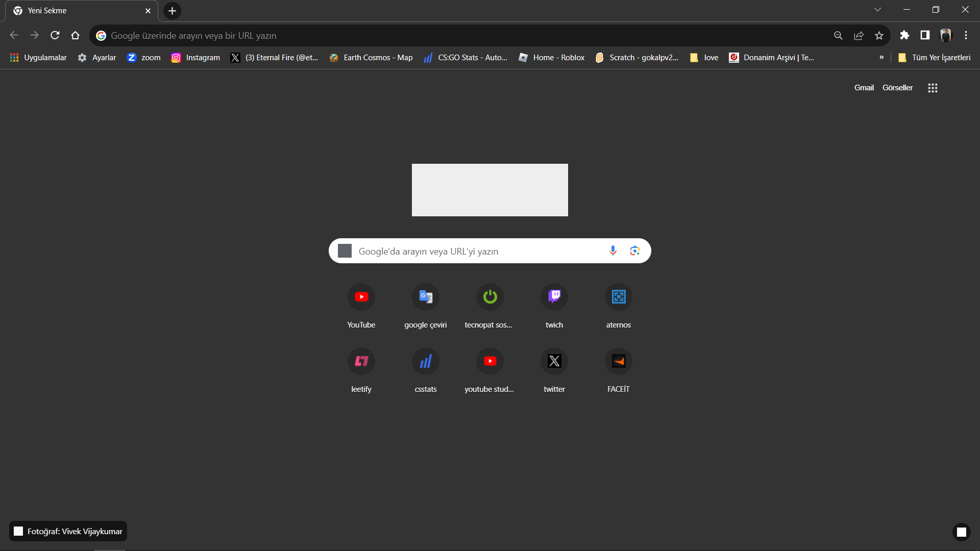Open Chrome three-dot menu
The height and width of the screenshot is (551, 980).
(x=966, y=35)
